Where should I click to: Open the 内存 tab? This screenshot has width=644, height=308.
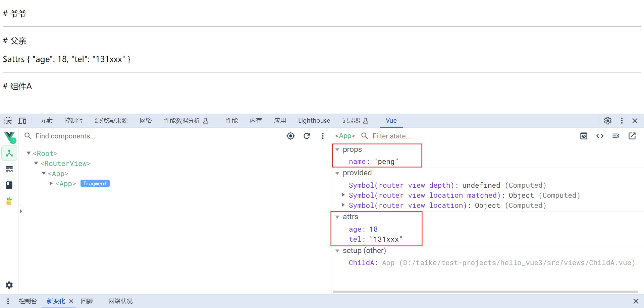[x=256, y=121]
